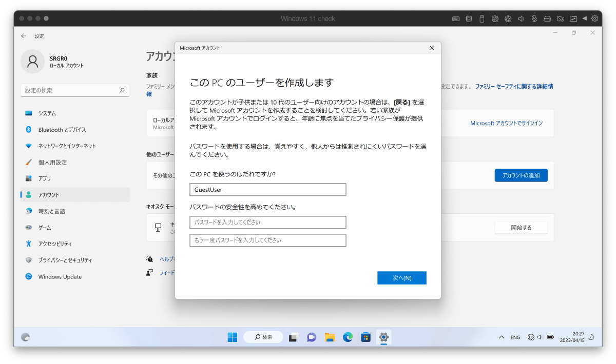This screenshot has height=364, width=616.
Task: Open 個人用設定 in sidebar
Action: [75, 163]
